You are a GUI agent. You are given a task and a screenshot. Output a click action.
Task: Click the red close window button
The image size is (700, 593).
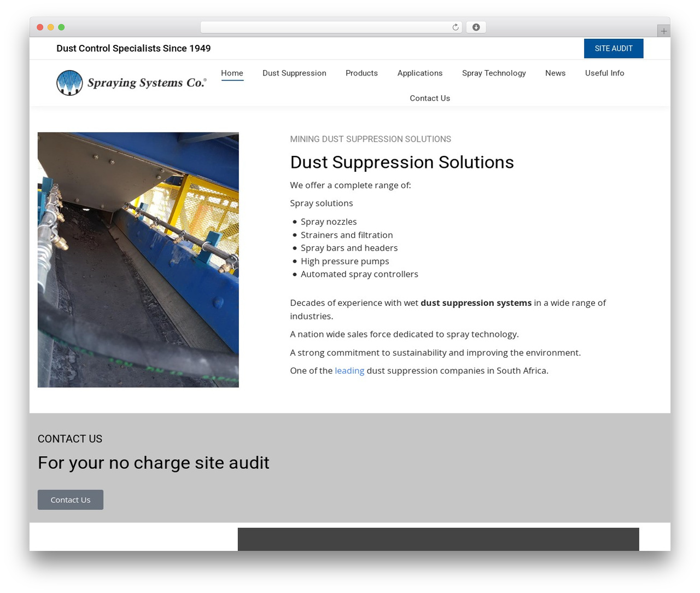tap(40, 27)
